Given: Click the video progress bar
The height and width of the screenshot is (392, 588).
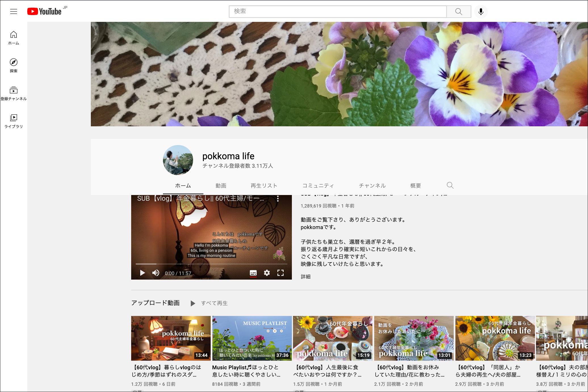Looking at the screenshot, I should tap(211, 264).
